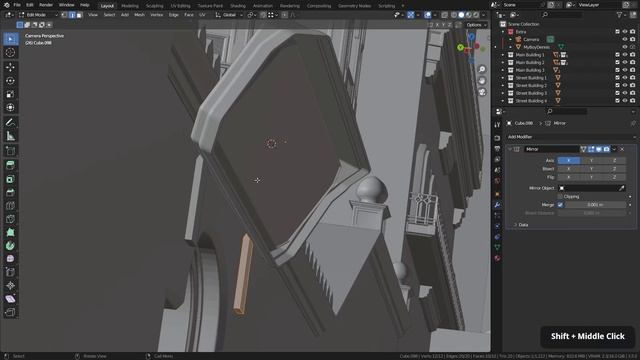Select the Poly Build tool
This screenshot has width=640, height=360.
(x=10, y=232)
